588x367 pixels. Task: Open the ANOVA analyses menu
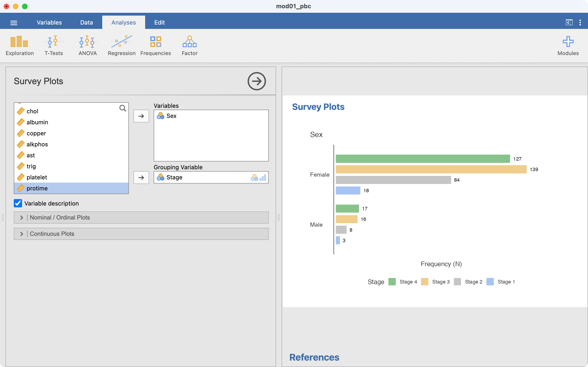(88, 46)
